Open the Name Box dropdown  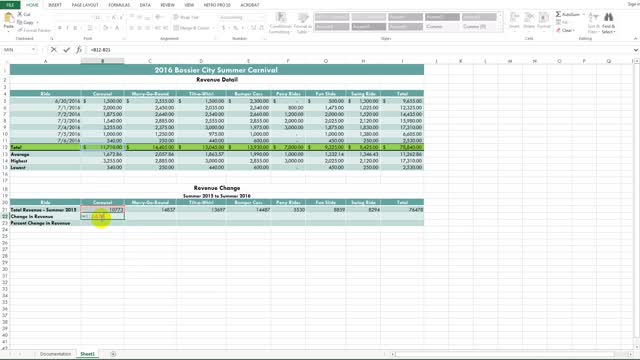33,50
